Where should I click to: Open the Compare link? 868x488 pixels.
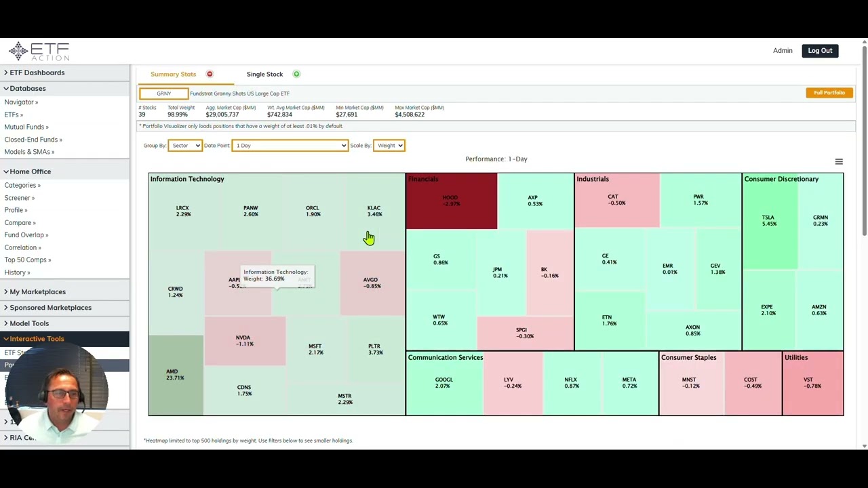(20, 222)
